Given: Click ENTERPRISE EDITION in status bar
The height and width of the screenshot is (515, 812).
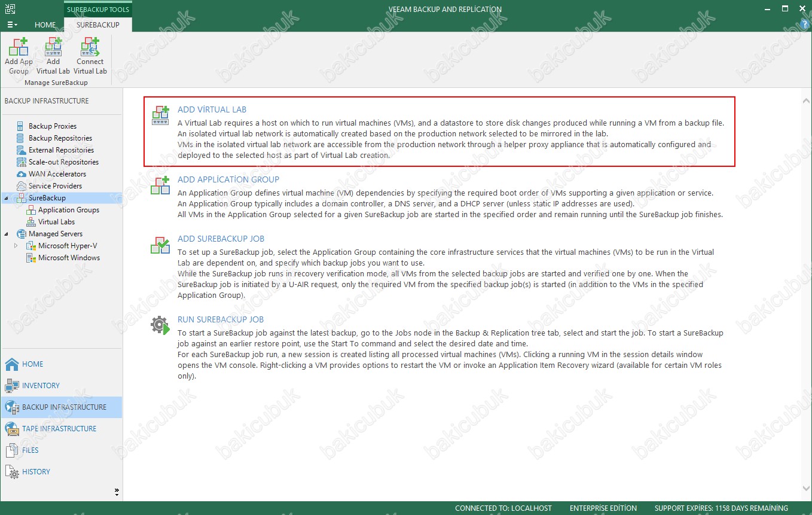Looking at the screenshot, I should pyautogui.click(x=603, y=508).
